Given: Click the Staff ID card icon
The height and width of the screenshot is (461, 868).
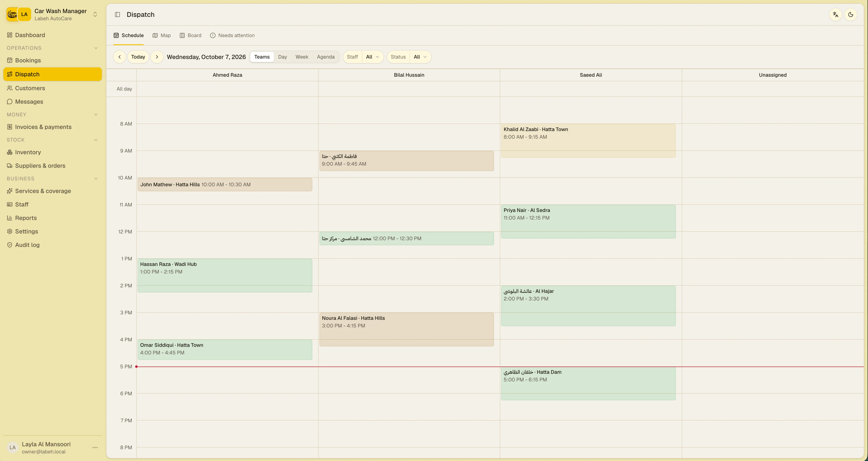Looking at the screenshot, I should [x=10, y=204].
